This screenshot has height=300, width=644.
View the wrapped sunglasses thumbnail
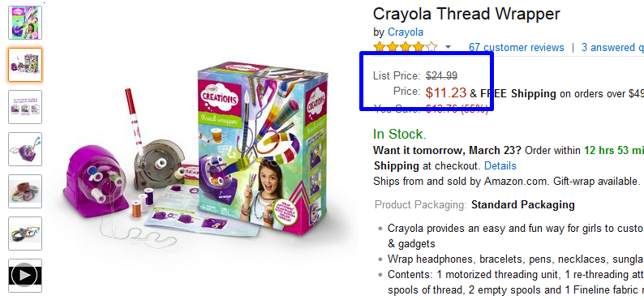(x=25, y=234)
